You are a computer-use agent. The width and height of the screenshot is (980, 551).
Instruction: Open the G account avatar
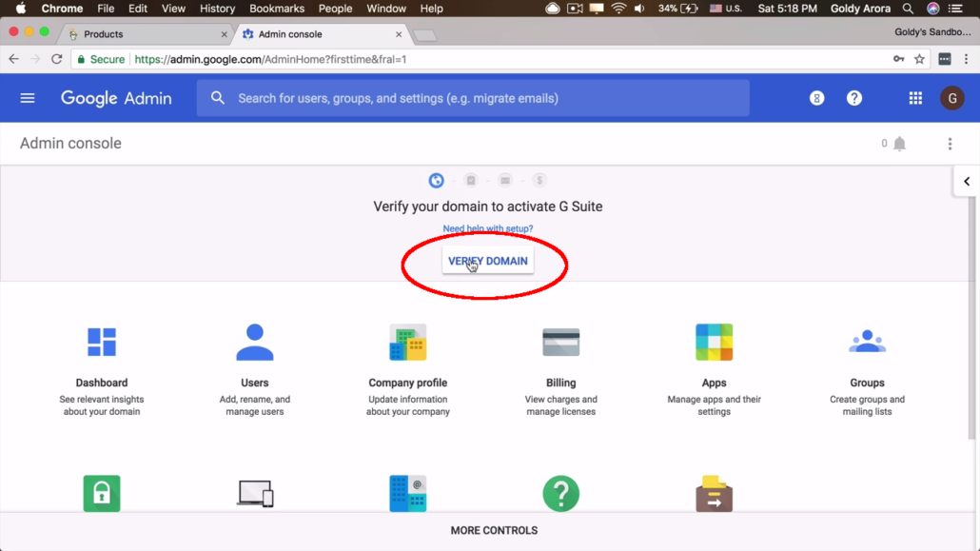pyautogui.click(x=951, y=98)
